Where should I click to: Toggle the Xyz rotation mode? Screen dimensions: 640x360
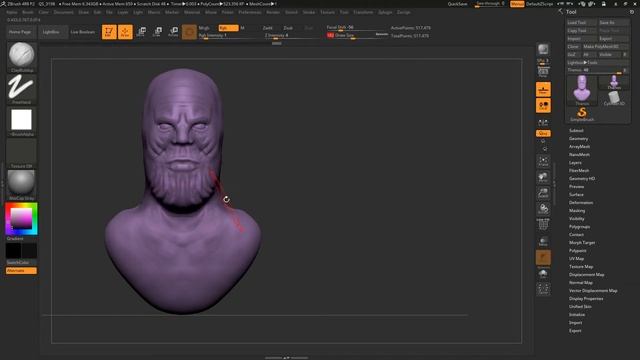point(543,133)
